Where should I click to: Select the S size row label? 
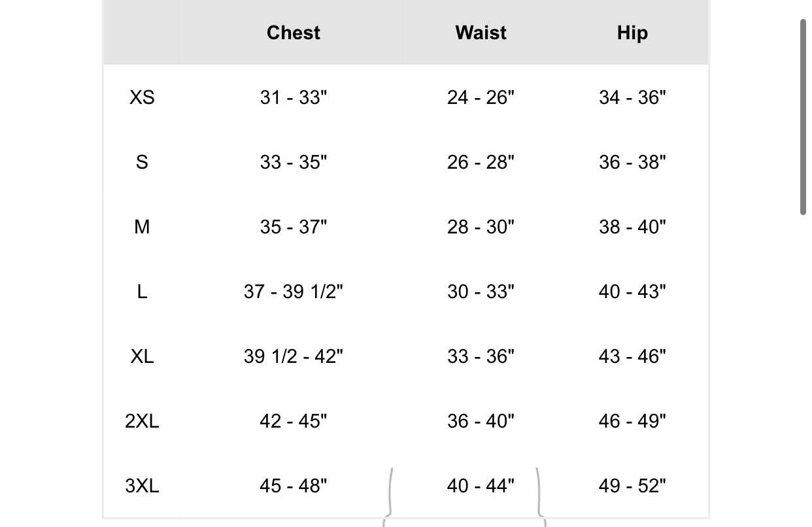point(142,162)
